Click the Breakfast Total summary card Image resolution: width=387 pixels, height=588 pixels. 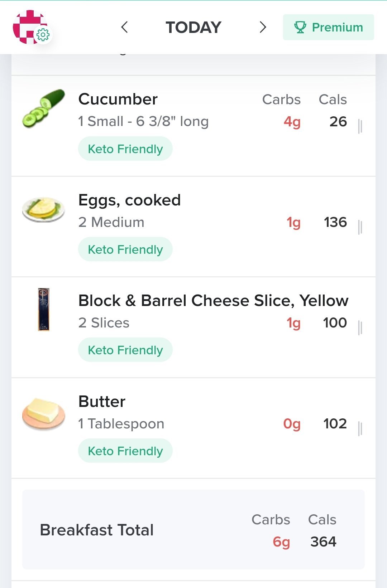[193, 530]
